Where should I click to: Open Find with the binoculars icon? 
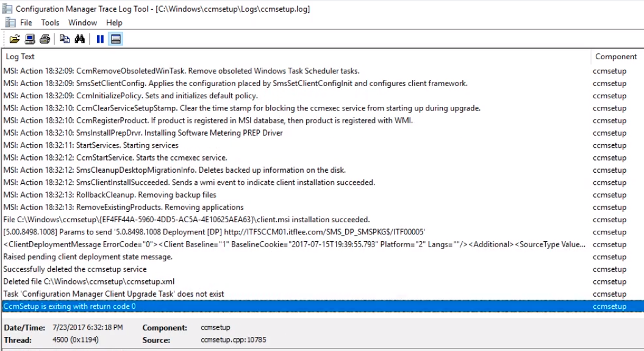tap(80, 39)
